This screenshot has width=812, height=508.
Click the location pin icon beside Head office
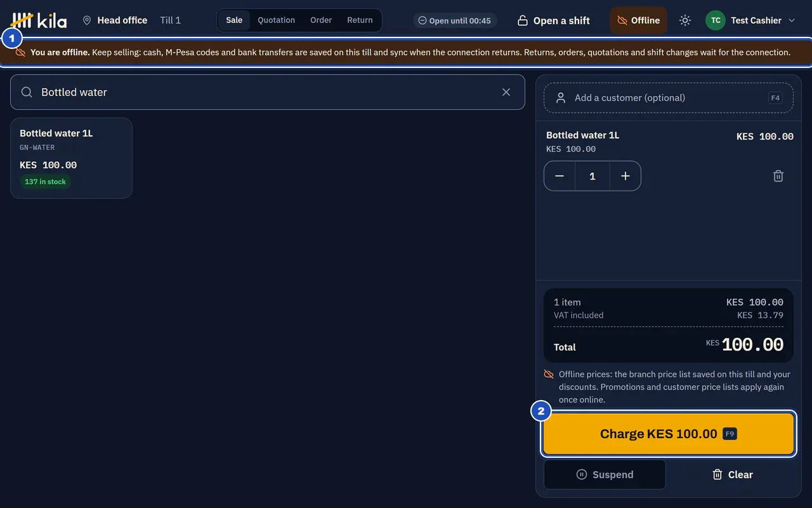(x=87, y=20)
